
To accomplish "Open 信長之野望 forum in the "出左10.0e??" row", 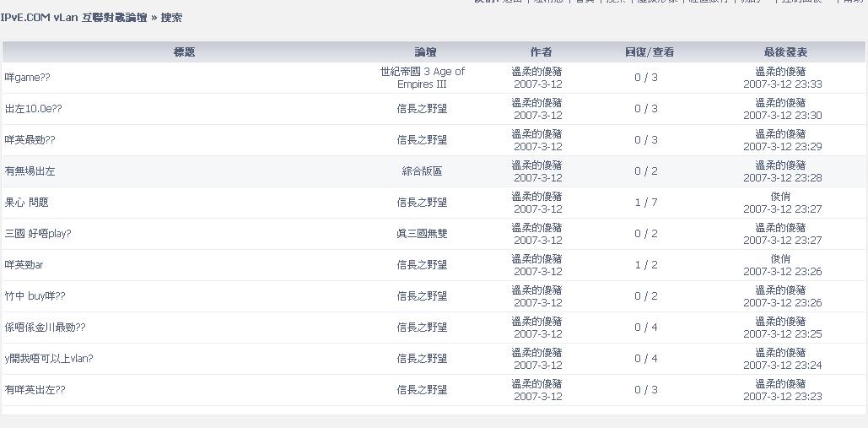I will (x=422, y=109).
